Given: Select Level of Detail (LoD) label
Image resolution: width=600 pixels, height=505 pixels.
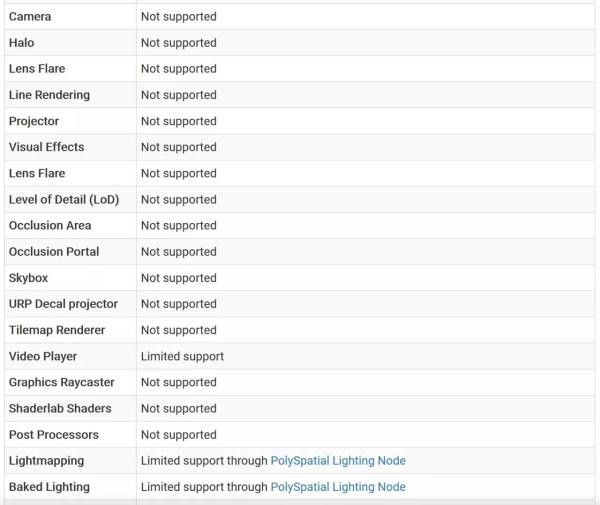Looking at the screenshot, I should [64, 200].
